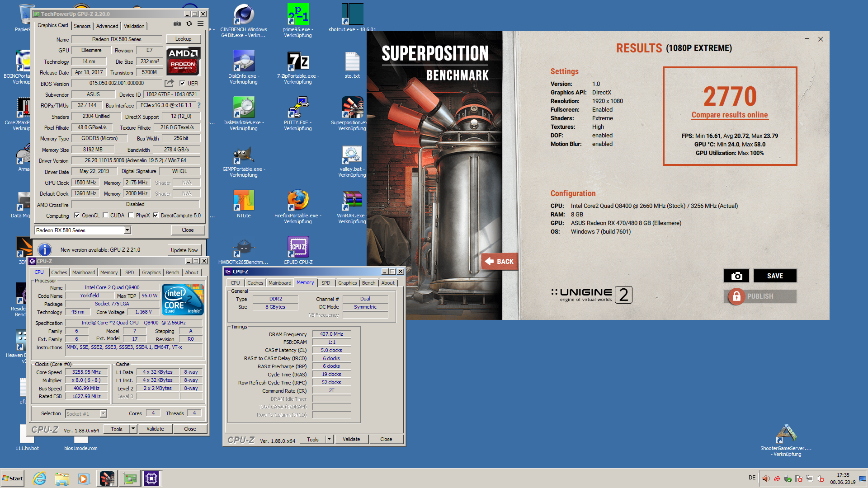The width and height of the screenshot is (868, 488).
Task: Click the Intel Core 2 Quad logo in CPU-Z
Action: (183, 299)
